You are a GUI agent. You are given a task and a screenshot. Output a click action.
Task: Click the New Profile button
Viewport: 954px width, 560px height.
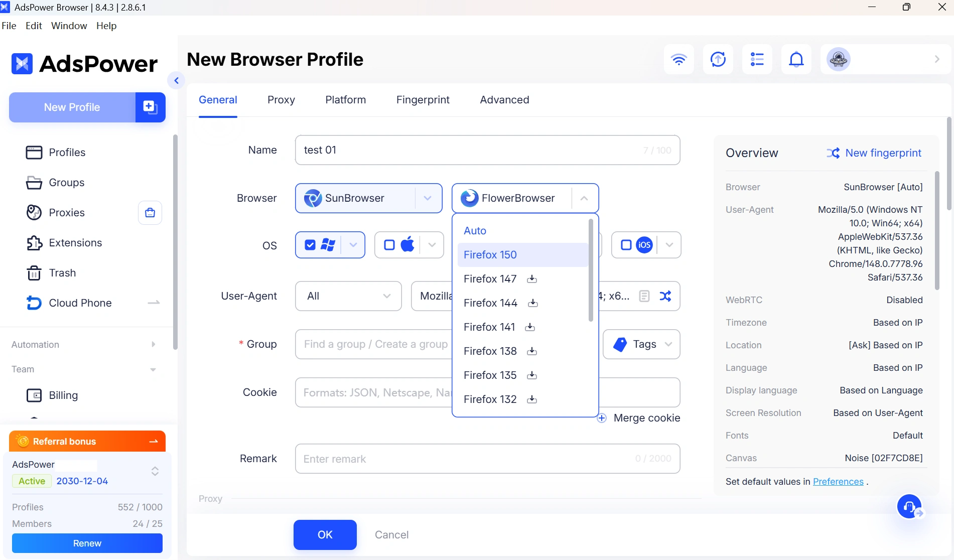pos(72,107)
